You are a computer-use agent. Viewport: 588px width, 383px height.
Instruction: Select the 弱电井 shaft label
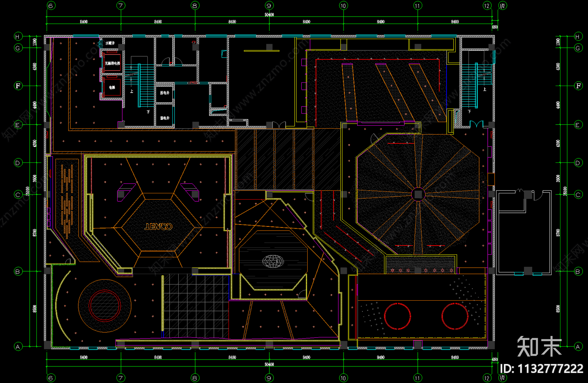click(x=165, y=93)
